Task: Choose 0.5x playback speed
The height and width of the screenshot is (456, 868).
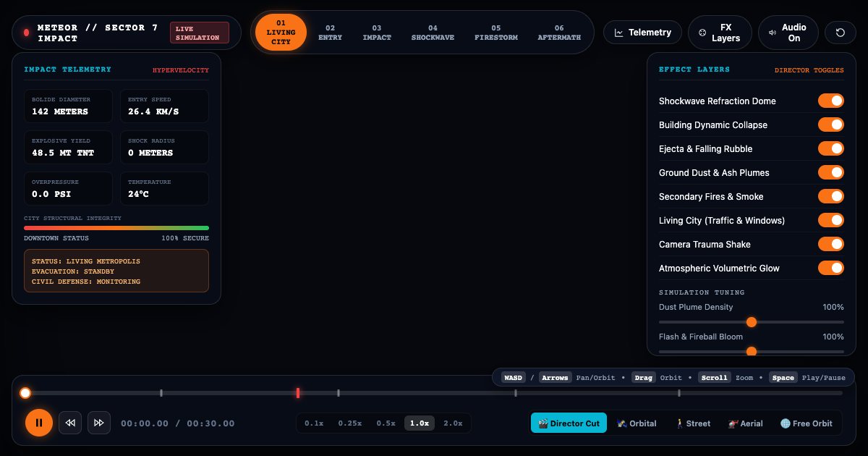Action: pos(386,423)
